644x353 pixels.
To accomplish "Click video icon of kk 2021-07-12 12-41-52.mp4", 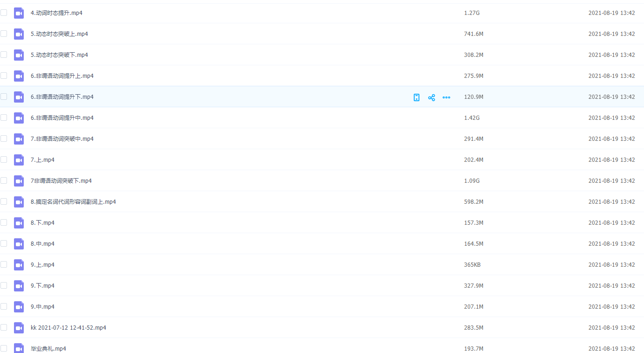I will [x=19, y=328].
